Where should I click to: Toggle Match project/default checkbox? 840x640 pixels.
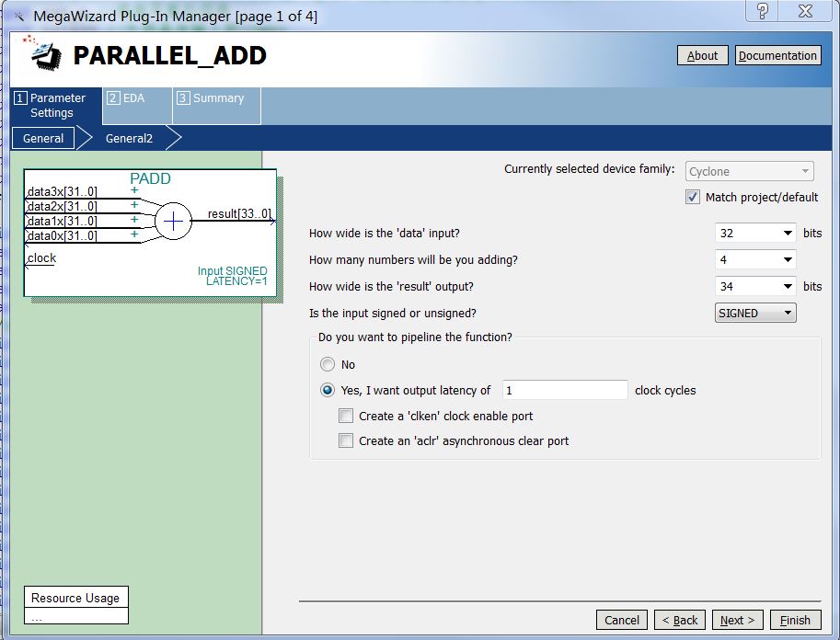coord(692,197)
